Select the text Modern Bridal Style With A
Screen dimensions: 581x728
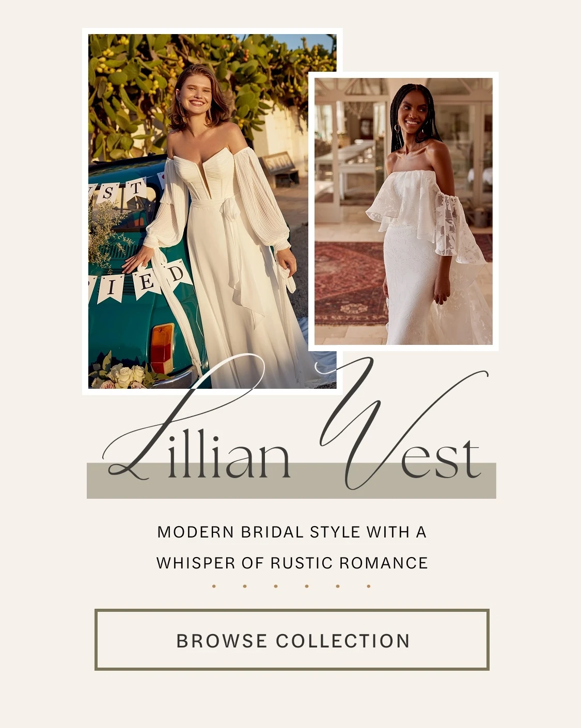pos(292,532)
